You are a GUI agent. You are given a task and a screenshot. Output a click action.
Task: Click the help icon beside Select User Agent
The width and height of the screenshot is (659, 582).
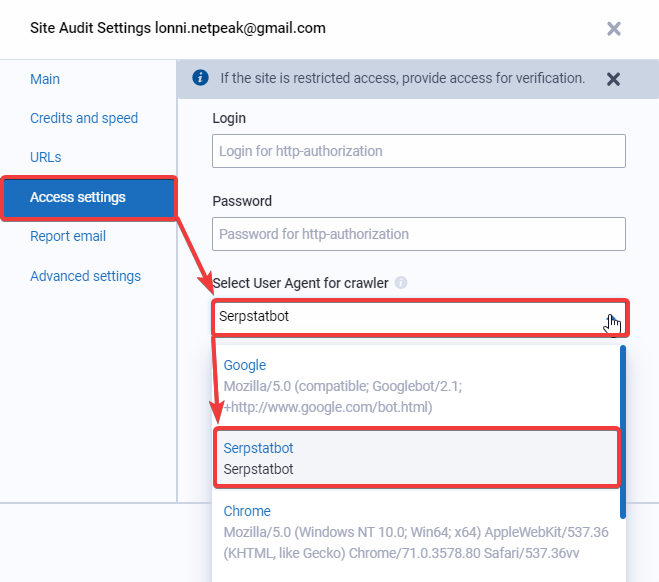pos(401,283)
